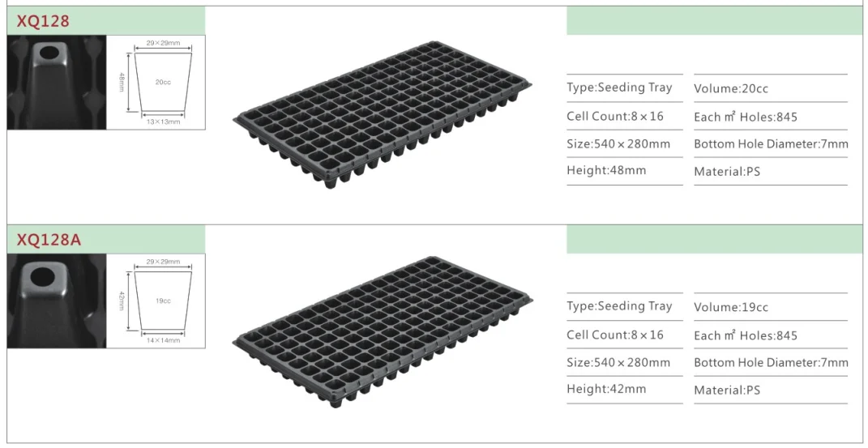Select the XQ128A 19cc cell dimension diagram
Screen dimensions: 868x448
156,301
